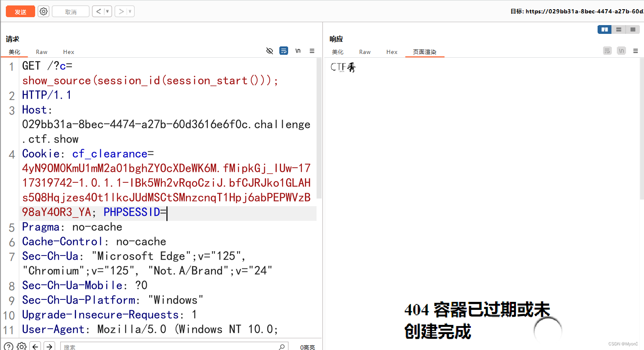Screen dimensions: 644x350
Task: Click the 0高亮 highlight counter control
Action: click(x=307, y=347)
